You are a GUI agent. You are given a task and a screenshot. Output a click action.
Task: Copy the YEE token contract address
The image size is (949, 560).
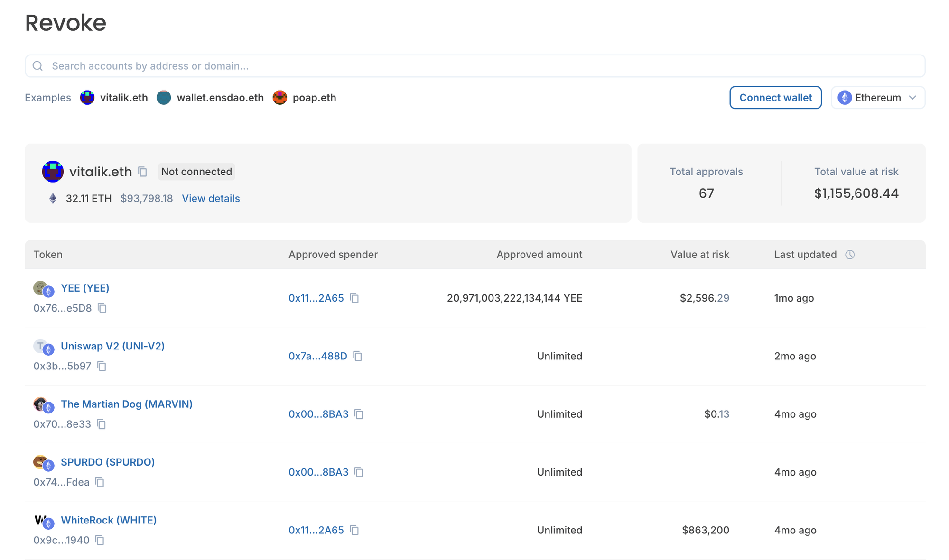pos(102,308)
